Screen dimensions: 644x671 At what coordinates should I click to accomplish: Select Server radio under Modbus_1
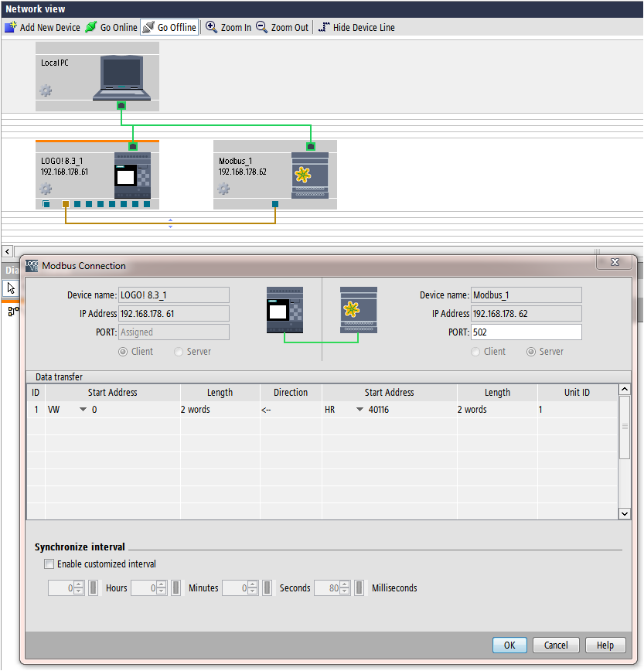[x=531, y=352]
